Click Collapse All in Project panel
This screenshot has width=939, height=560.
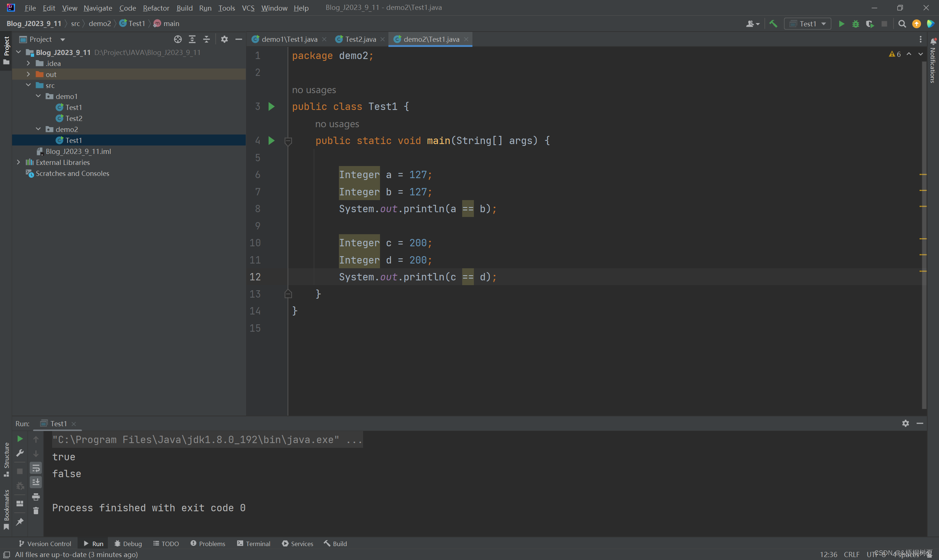207,39
